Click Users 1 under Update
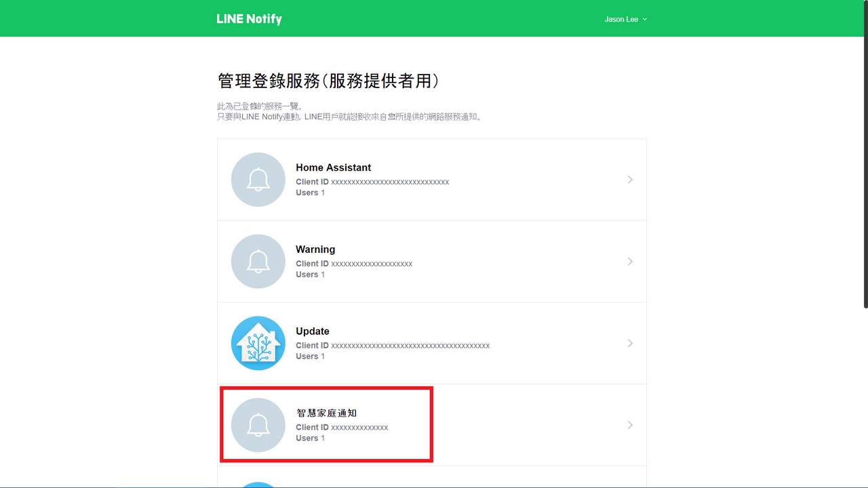The width and height of the screenshot is (868, 488). tap(310, 357)
